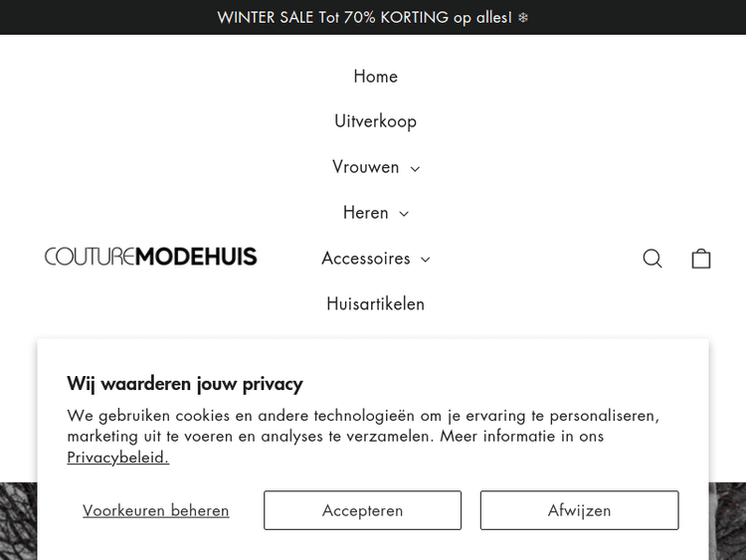Screen dimensions: 746x560
Task: Open the Huisartikelen menu item
Action: pos(375,304)
